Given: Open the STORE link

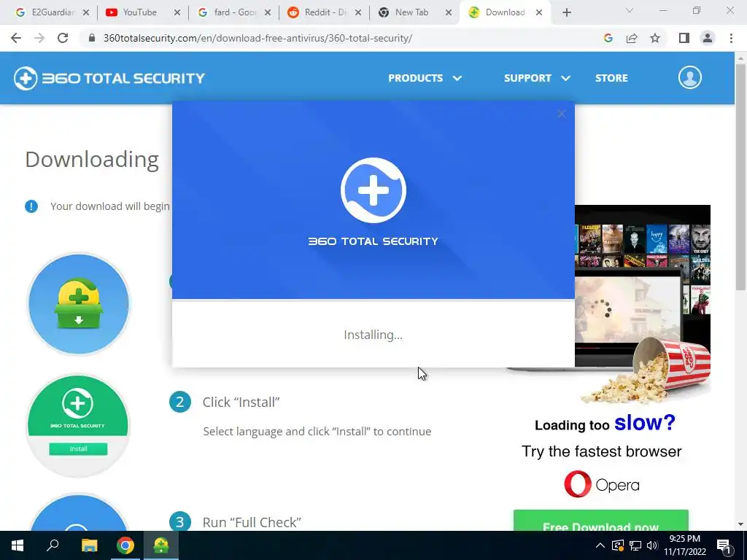Looking at the screenshot, I should [611, 78].
